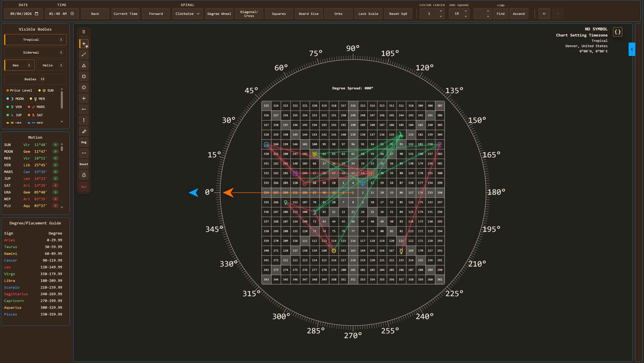Toggle JUP body visibility
This screenshot has width=644, height=363.
[x=14, y=115]
